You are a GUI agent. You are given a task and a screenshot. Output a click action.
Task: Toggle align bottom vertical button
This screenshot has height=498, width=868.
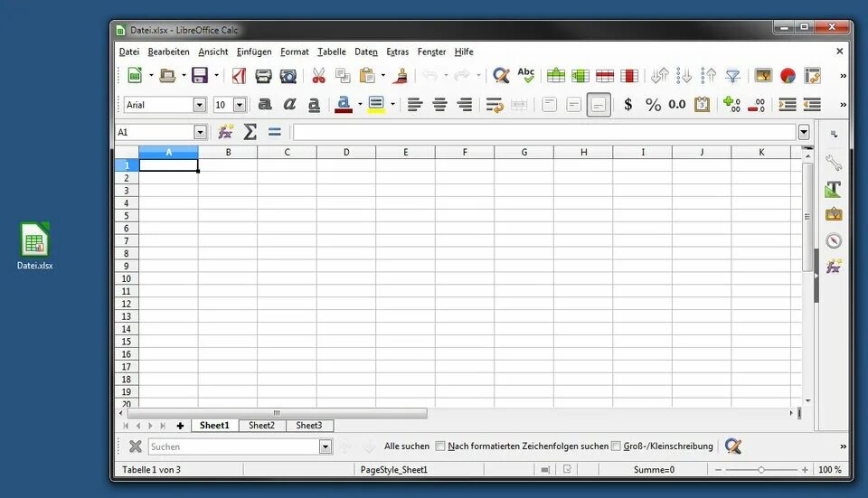click(599, 105)
